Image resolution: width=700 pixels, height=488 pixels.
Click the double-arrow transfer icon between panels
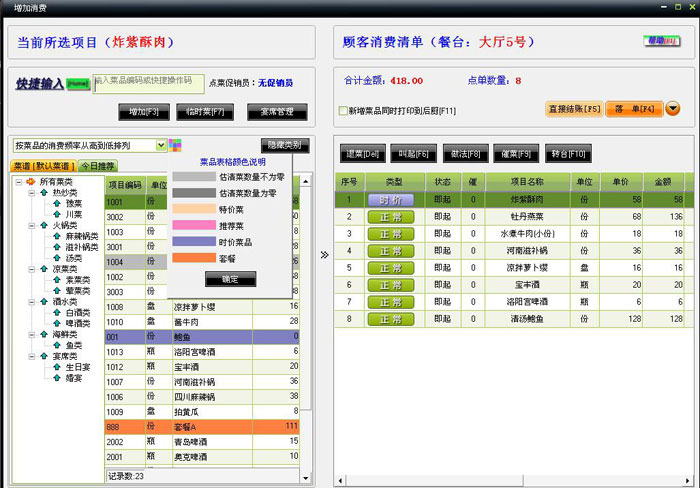coord(323,254)
